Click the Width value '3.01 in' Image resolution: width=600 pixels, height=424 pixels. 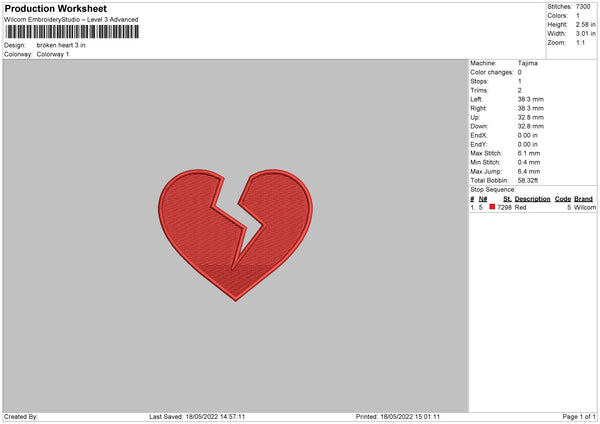click(x=585, y=34)
